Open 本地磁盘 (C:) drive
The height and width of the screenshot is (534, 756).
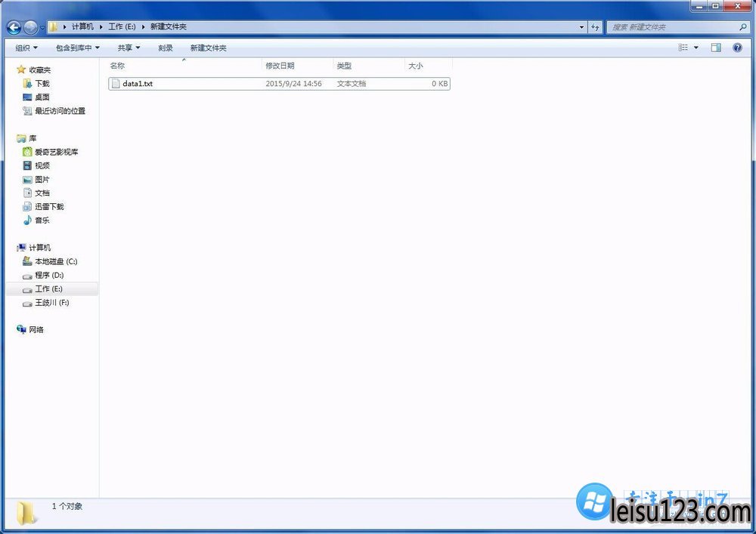point(56,261)
